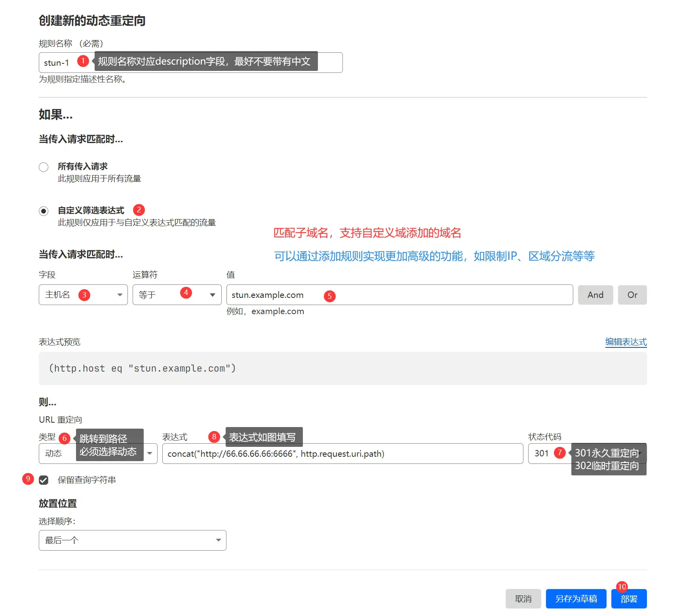Click the red step 2 marker beside 自定义筛选表达式

click(139, 210)
